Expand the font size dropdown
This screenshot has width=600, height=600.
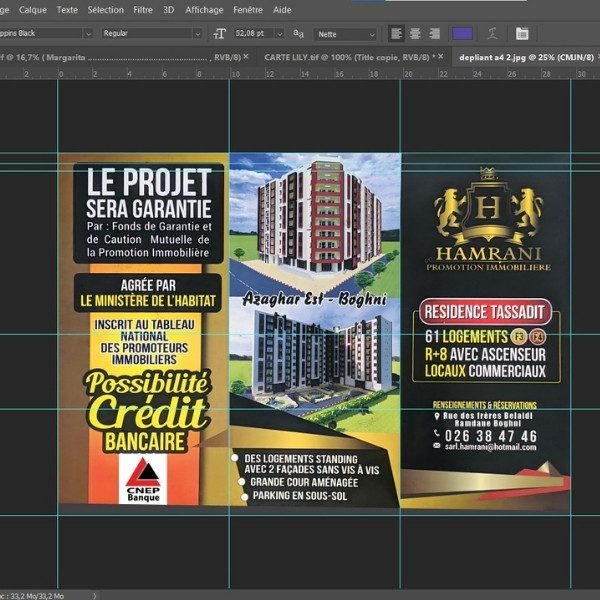click(281, 33)
